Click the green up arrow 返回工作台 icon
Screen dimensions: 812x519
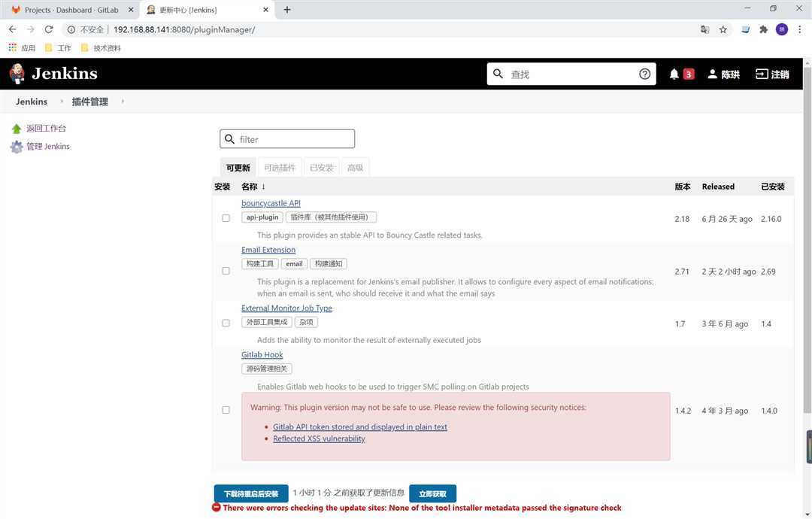[17, 129]
